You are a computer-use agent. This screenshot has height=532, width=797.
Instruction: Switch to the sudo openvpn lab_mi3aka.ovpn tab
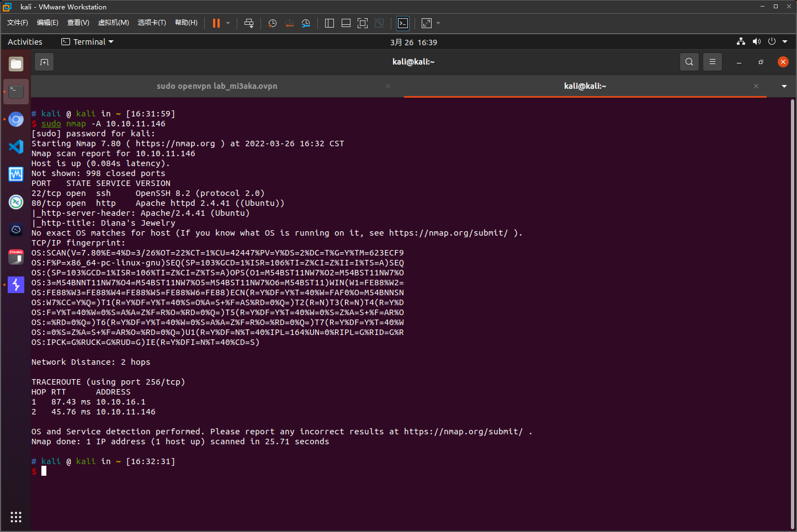click(217, 86)
